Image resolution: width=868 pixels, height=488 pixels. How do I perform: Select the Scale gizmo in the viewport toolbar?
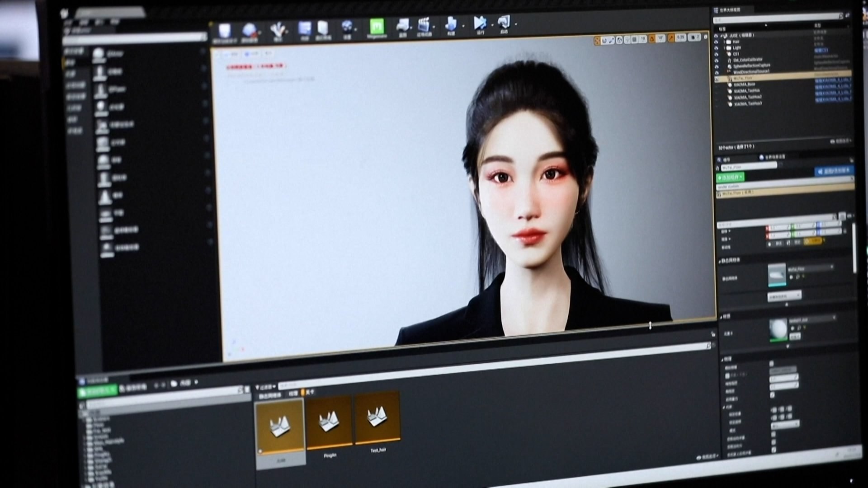611,40
